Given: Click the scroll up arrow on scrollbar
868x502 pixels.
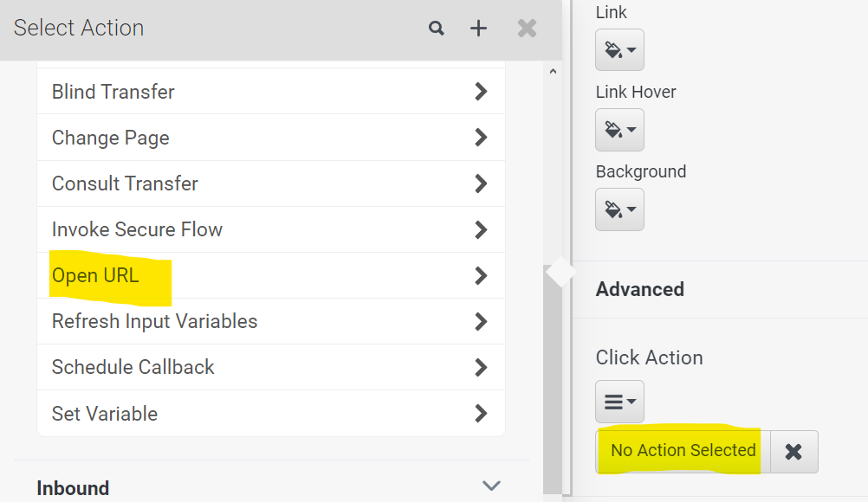Looking at the screenshot, I should [x=553, y=72].
